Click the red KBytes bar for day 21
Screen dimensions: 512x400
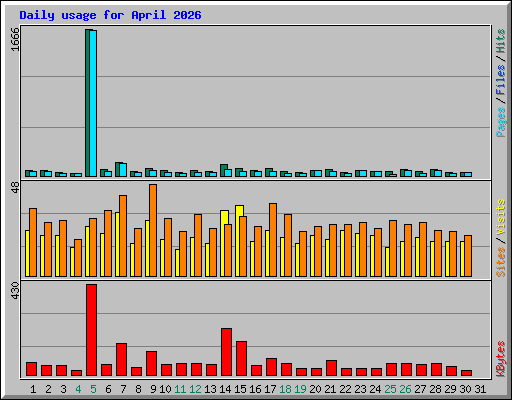click(x=331, y=368)
